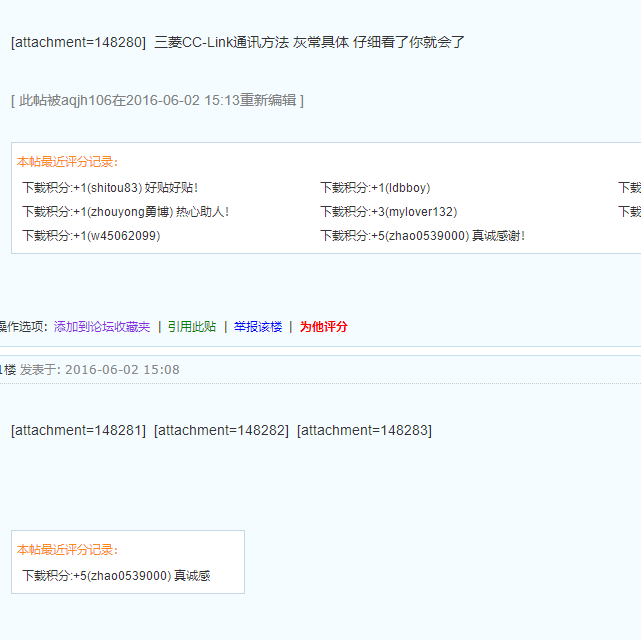Click the [attachment=148282] placeholder
Screen dimensions: 641x640
coord(221,430)
